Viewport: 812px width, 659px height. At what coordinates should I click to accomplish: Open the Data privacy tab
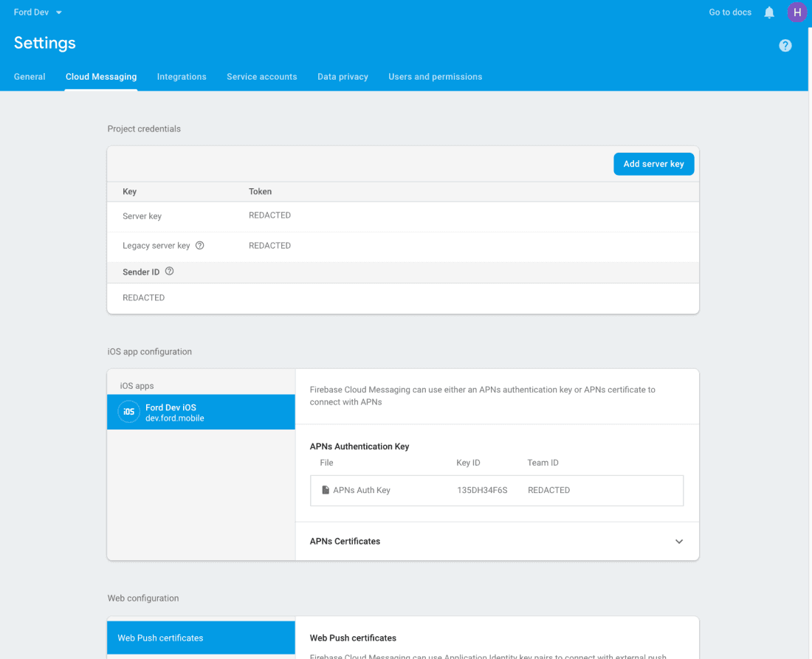click(x=343, y=77)
